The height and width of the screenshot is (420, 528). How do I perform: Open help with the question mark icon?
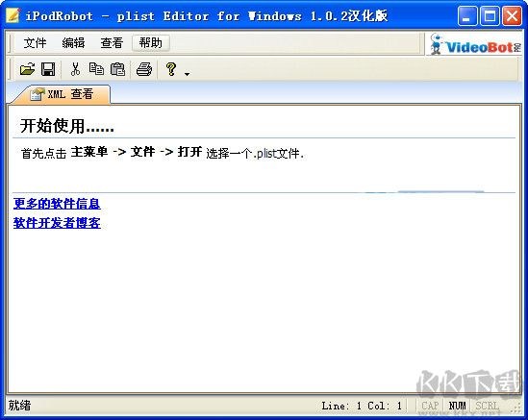[x=171, y=69]
